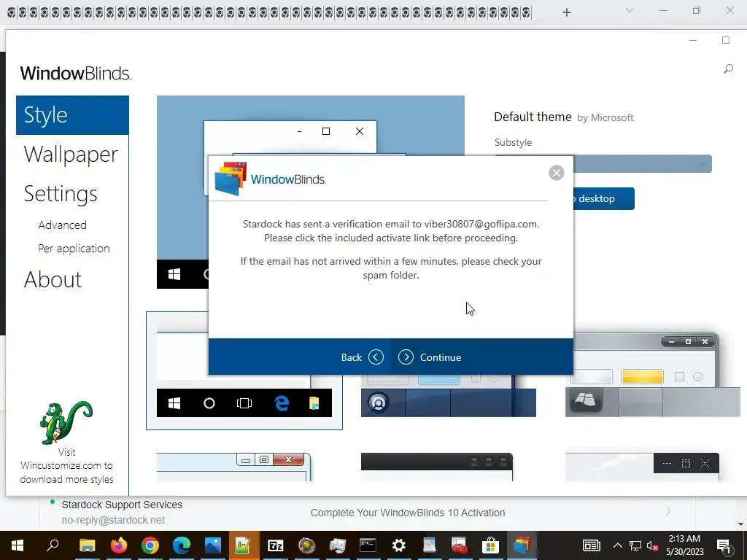Screen dimensions: 747x560
Task: Open File Explorer from taskbar
Action: pyautogui.click(x=87, y=545)
